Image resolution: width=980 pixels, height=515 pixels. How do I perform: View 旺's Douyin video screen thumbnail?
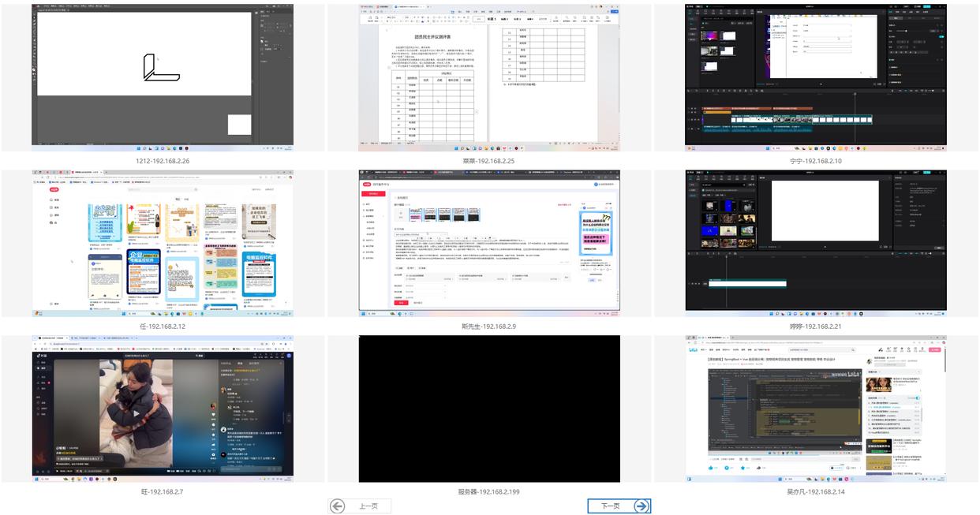pos(163,409)
